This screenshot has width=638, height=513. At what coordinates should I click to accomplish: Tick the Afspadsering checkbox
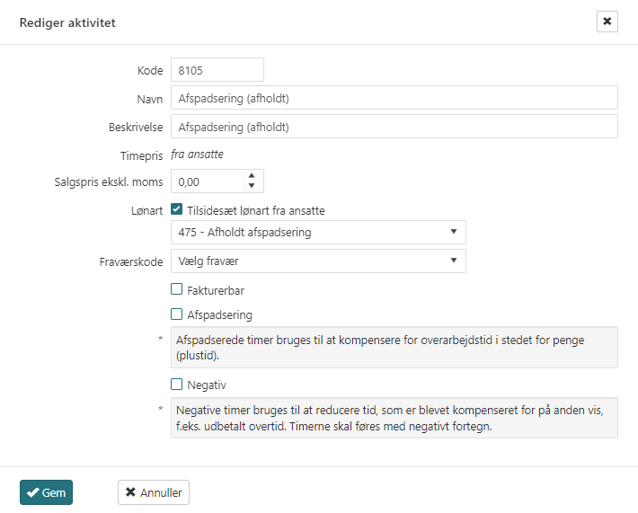pyautogui.click(x=177, y=314)
